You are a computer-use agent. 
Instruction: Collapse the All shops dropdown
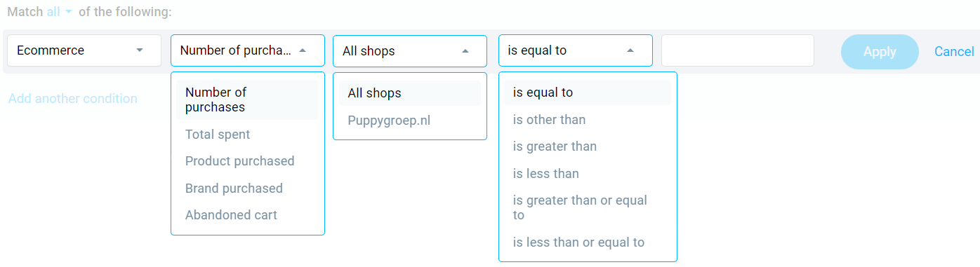click(x=410, y=50)
